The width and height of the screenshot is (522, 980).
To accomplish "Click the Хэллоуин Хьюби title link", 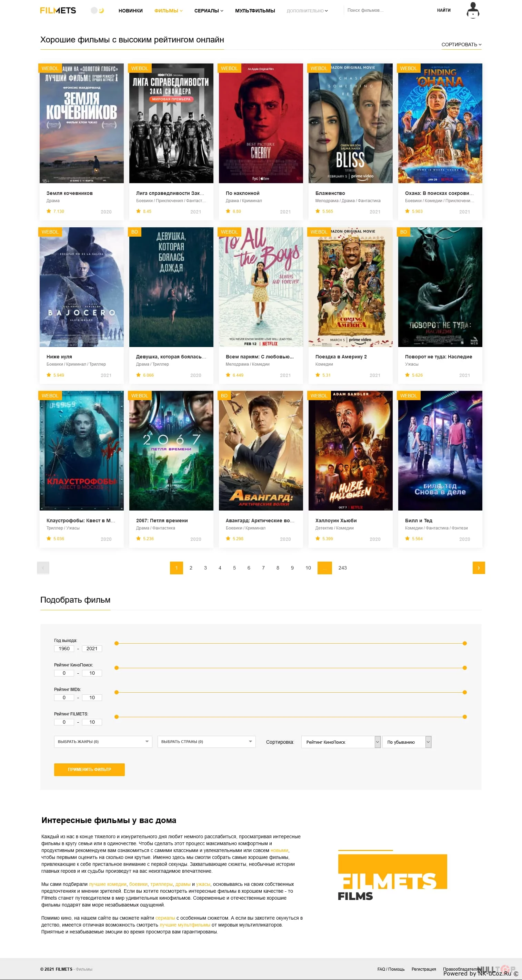I will (336, 521).
